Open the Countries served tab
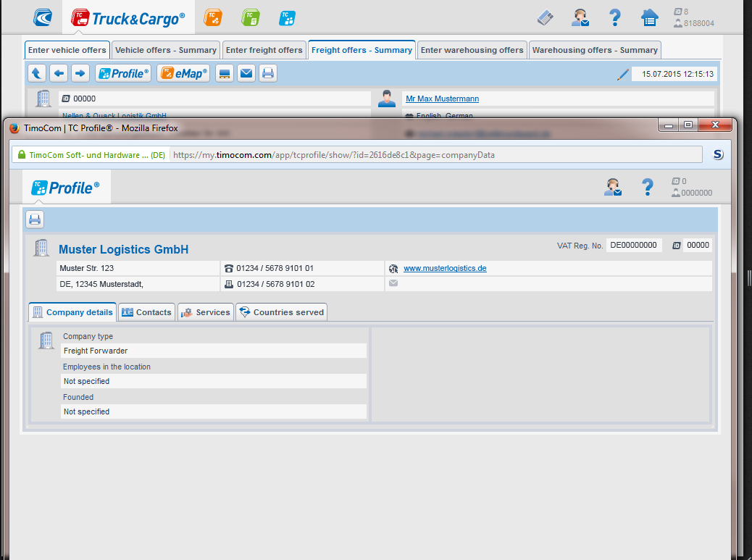This screenshot has height=560, width=752. [282, 312]
